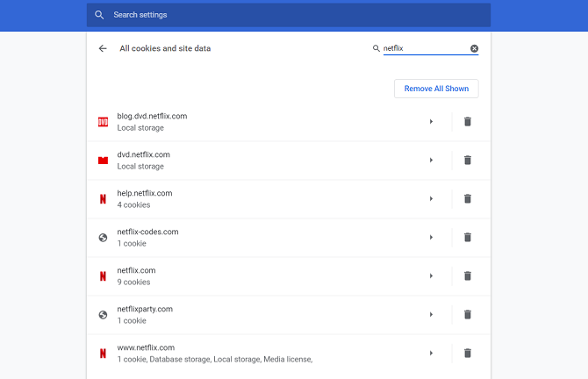
Task: Click trash icon for www.netflix.com
Action: 467,354
